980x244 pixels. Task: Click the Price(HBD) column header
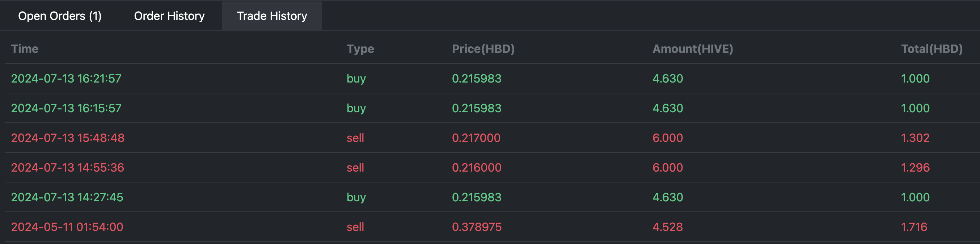coord(483,49)
